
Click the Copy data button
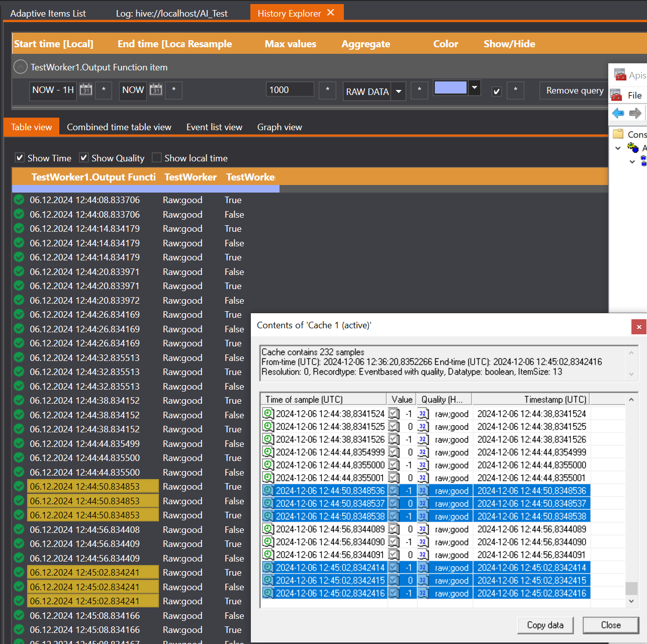pyautogui.click(x=545, y=625)
